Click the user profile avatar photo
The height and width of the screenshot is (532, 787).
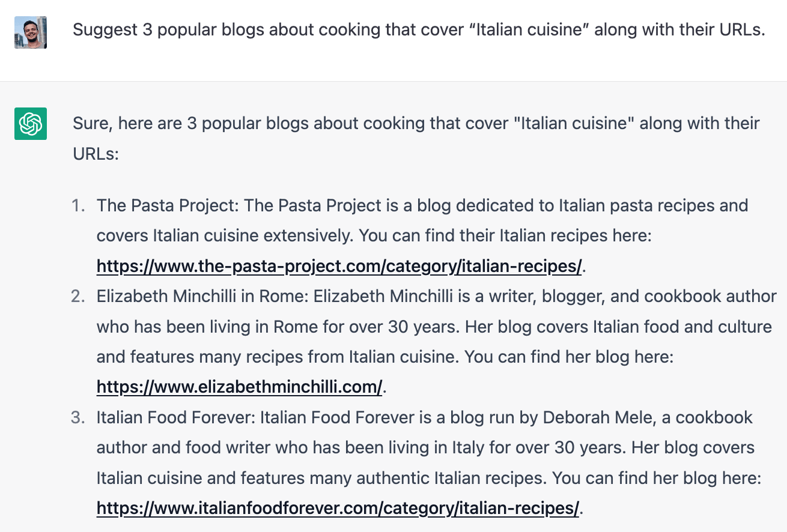pos(31,32)
